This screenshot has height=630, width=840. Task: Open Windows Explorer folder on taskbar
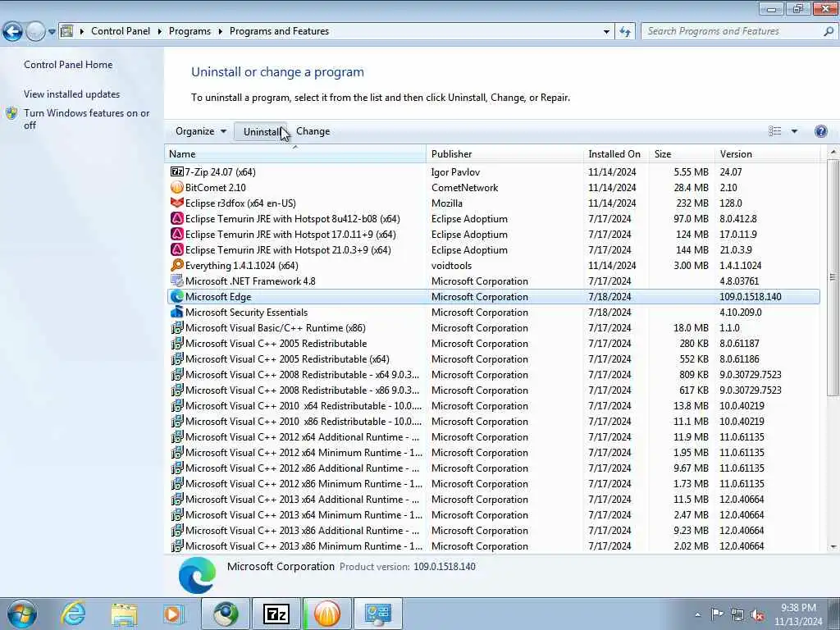click(x=124, y=614)
